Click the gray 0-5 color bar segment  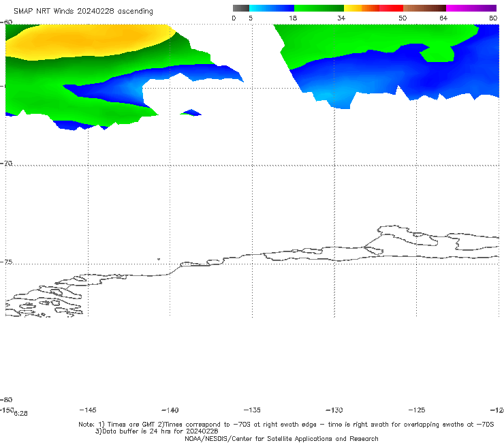pyautogui.click(x=241, y=8)
